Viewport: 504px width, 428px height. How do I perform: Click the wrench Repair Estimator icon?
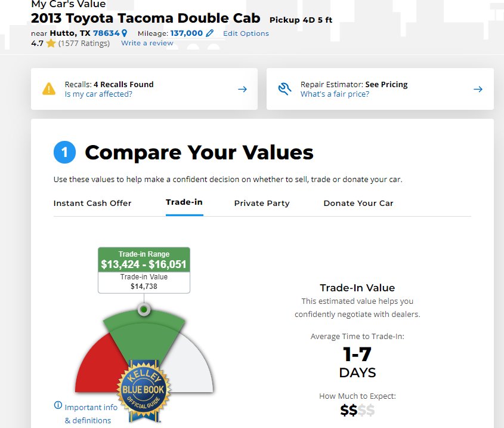tap(285, 89)
